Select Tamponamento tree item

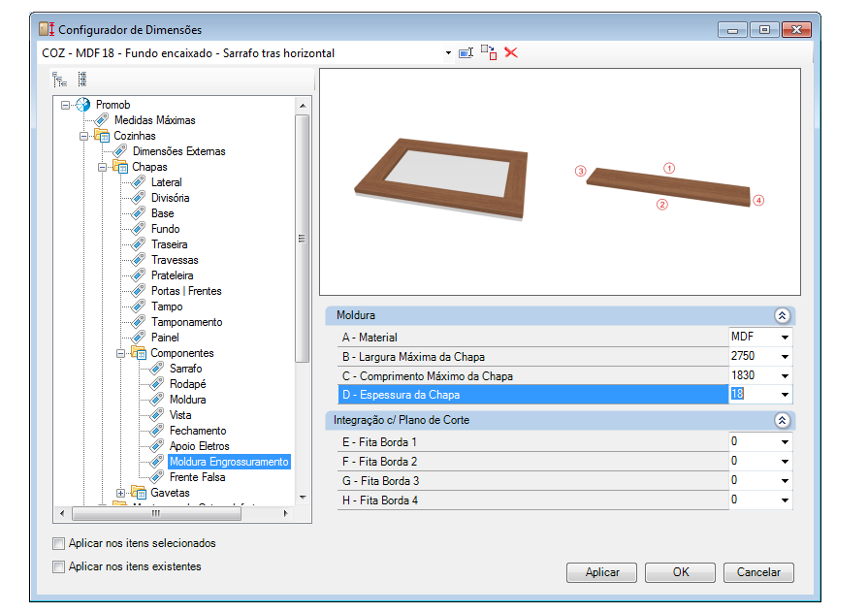187,322
